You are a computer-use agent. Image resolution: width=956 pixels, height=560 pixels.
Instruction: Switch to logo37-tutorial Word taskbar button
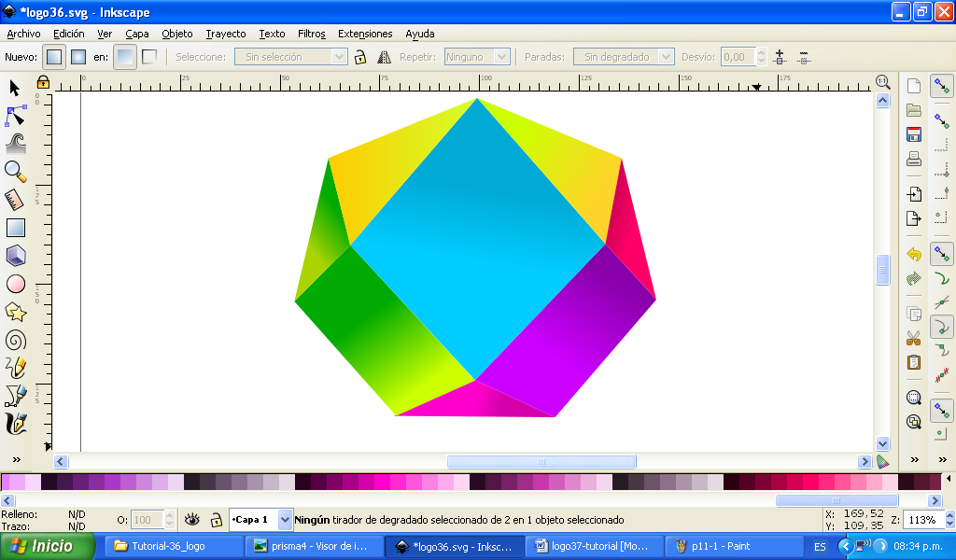click(x=593, y=546)
